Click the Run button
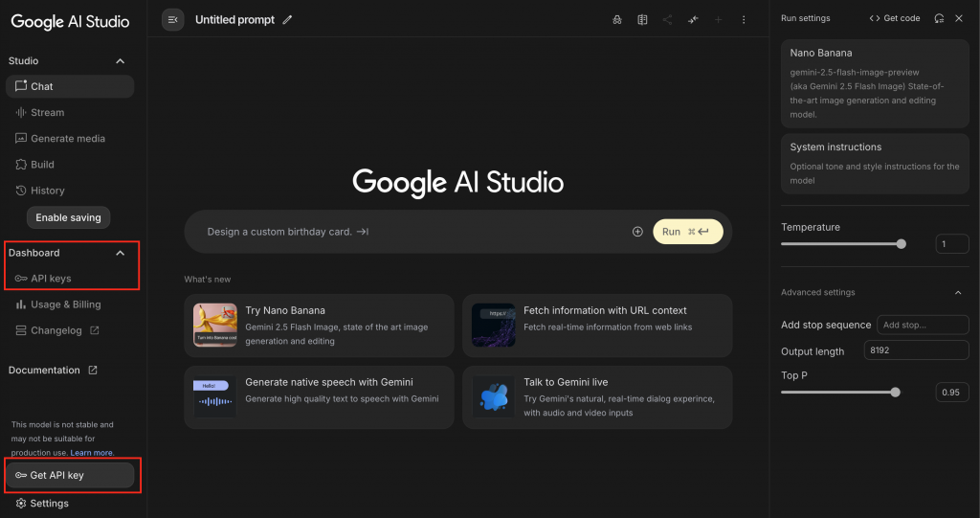This screenshot has height=518, width=980. coord(687,232)
